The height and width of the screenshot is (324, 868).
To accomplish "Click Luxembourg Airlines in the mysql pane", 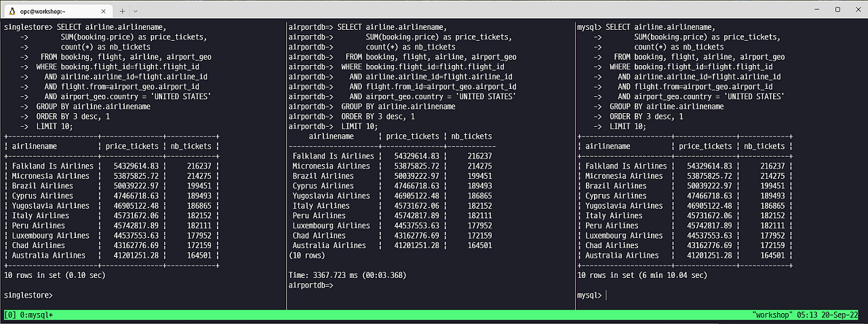I will click(624, 236).
